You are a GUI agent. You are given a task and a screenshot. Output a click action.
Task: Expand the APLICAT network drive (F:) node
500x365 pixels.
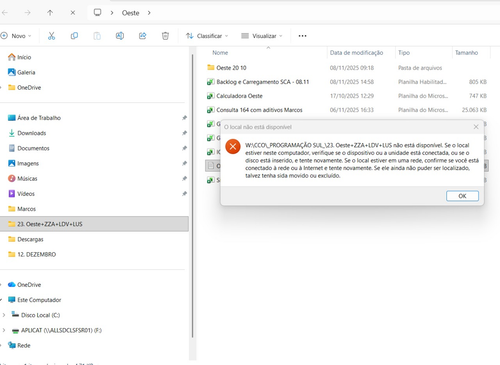[x=4, y=330]
